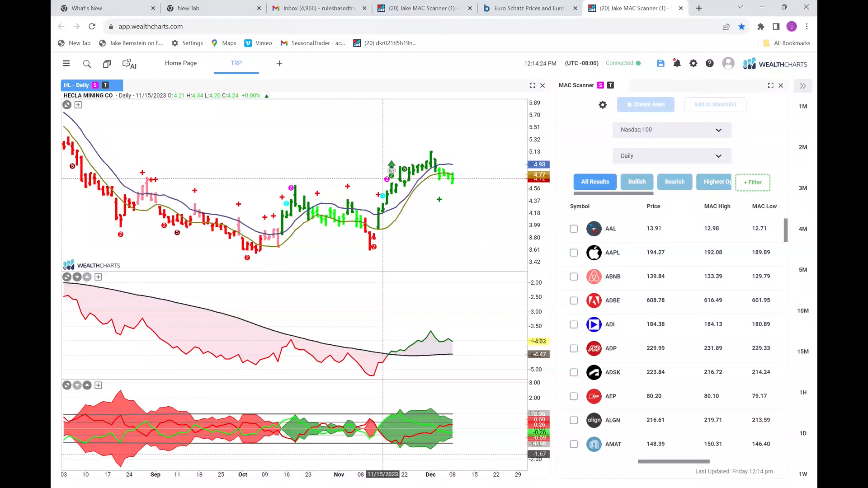
Task: Click the + Filter button
Action: click(753, 182)
